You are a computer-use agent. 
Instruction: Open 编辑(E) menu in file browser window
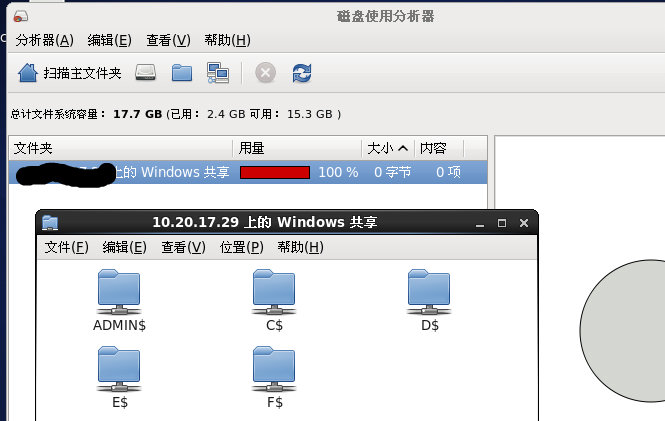click(125, 247)
